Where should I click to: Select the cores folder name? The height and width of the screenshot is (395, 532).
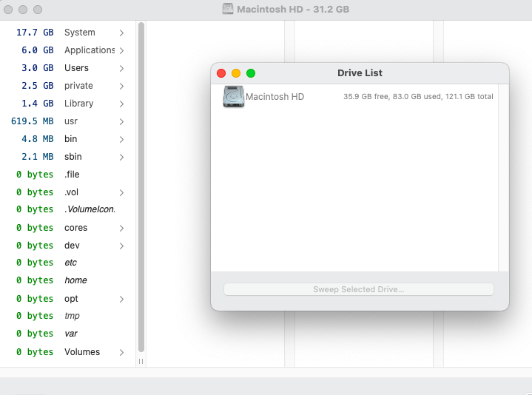pyautogui.click(x=75, y=228)
